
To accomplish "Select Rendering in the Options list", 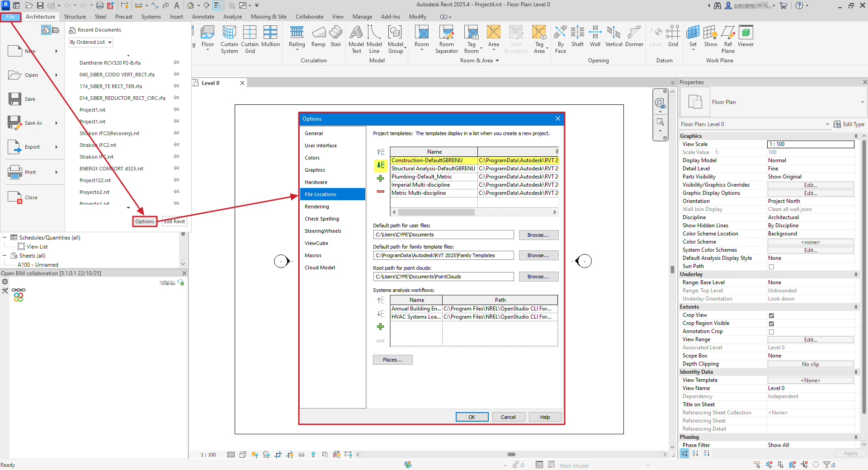I will point(316,207).
